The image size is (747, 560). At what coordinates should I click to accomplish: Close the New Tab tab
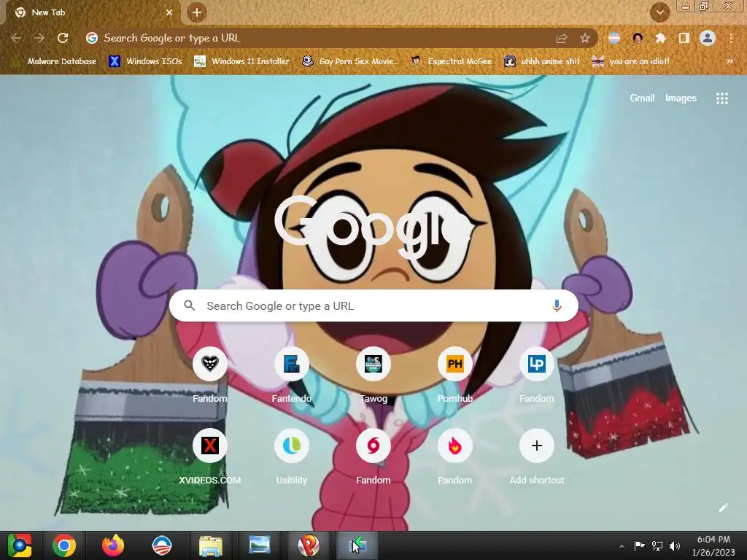[x=169, y=12]
